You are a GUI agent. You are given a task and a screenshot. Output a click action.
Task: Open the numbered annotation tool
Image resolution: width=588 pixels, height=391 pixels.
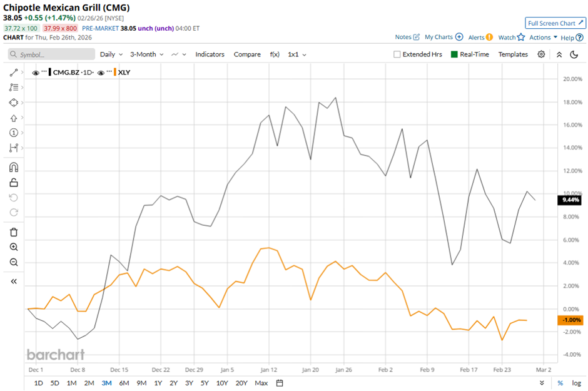[14, 133]
